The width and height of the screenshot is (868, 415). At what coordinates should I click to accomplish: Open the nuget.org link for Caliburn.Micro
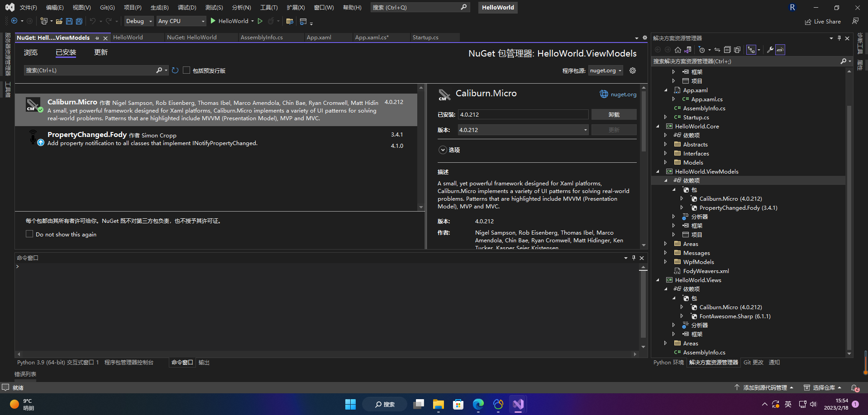pos(623,94)
